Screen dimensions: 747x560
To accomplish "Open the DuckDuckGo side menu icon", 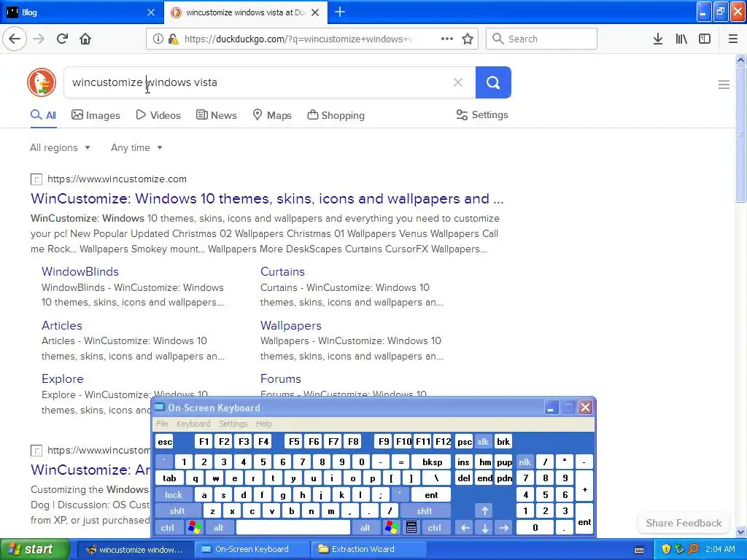I will click(x=724, y=85).
